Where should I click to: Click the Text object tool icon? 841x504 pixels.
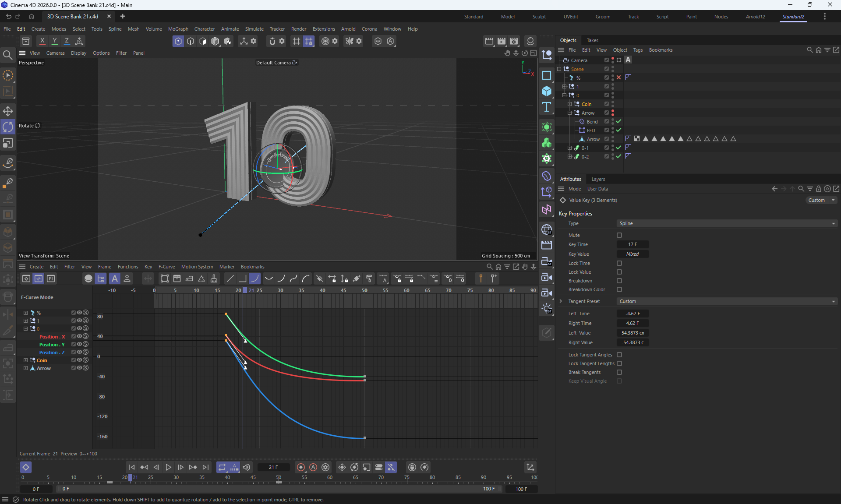(546, 107)
